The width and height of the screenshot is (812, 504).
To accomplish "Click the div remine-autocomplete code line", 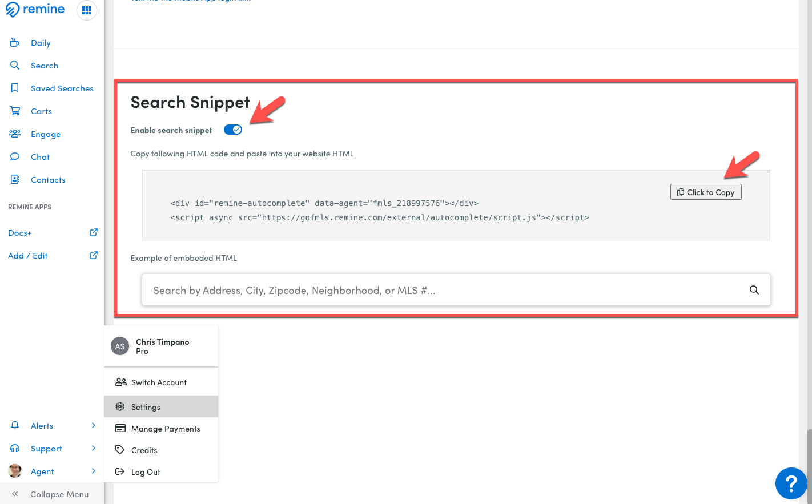I will click(324, 203).
